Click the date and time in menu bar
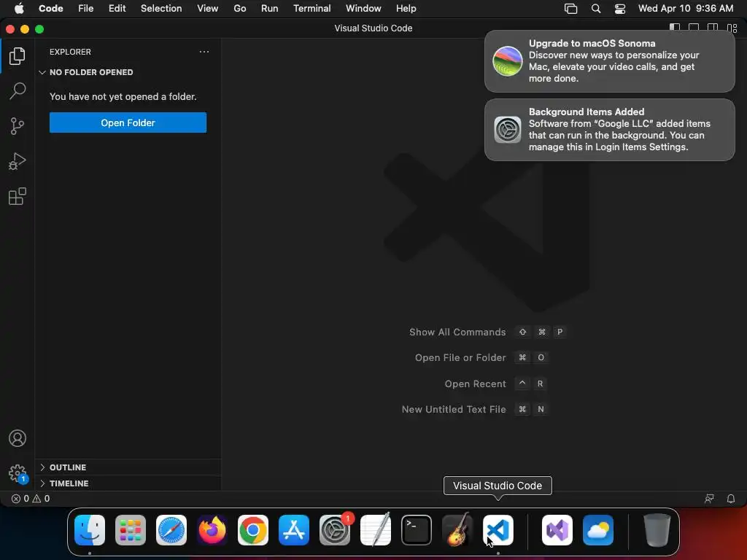747x560 pixels. (x=686, y=9)
